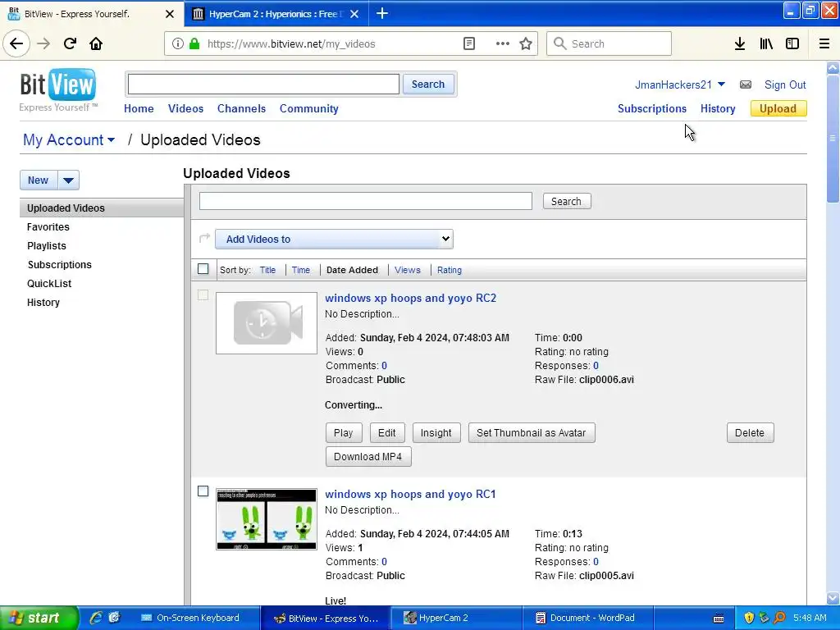This screenshot has width=840, height=630.
Task: Click the RC1 video thumbnail
Action: pos(267,519)
